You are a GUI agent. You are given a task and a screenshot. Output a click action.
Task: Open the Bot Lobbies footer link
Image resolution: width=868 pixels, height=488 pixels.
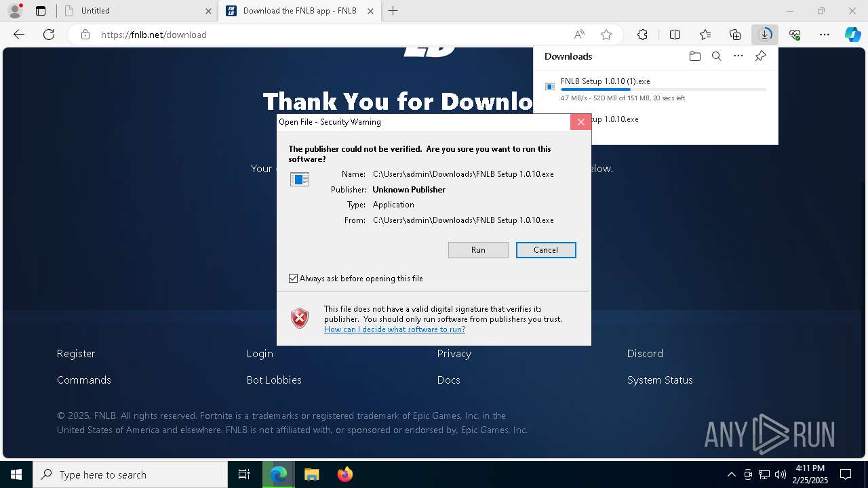[x=274, y=380]
